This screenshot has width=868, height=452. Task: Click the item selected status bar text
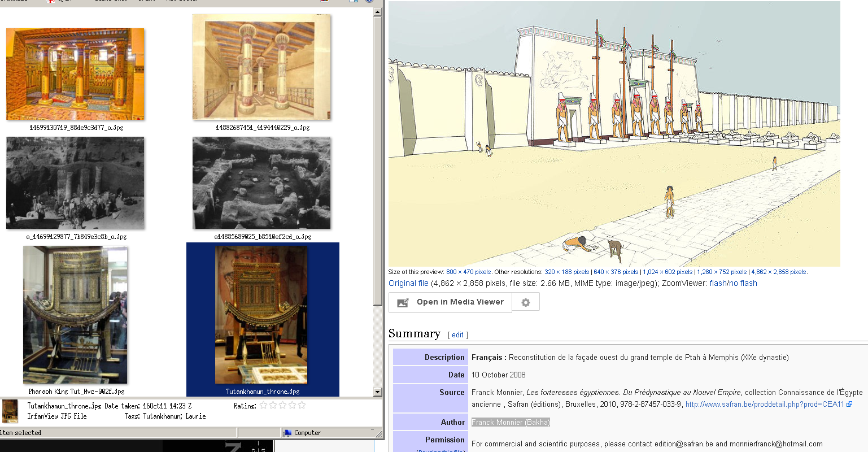click(21, 433)
